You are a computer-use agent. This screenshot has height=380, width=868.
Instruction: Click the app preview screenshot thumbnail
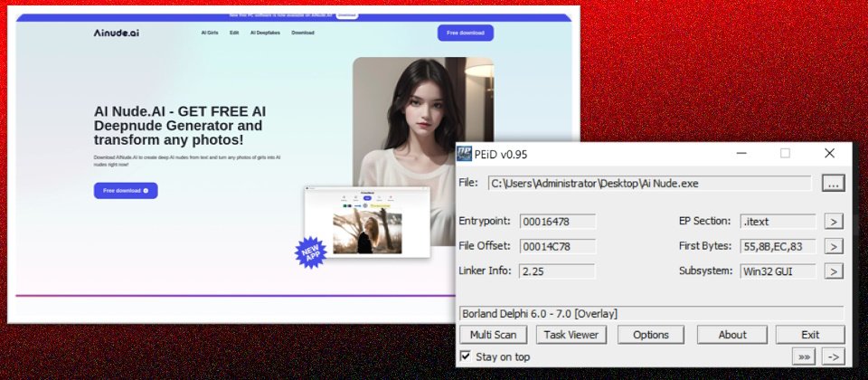click(368, 223)
